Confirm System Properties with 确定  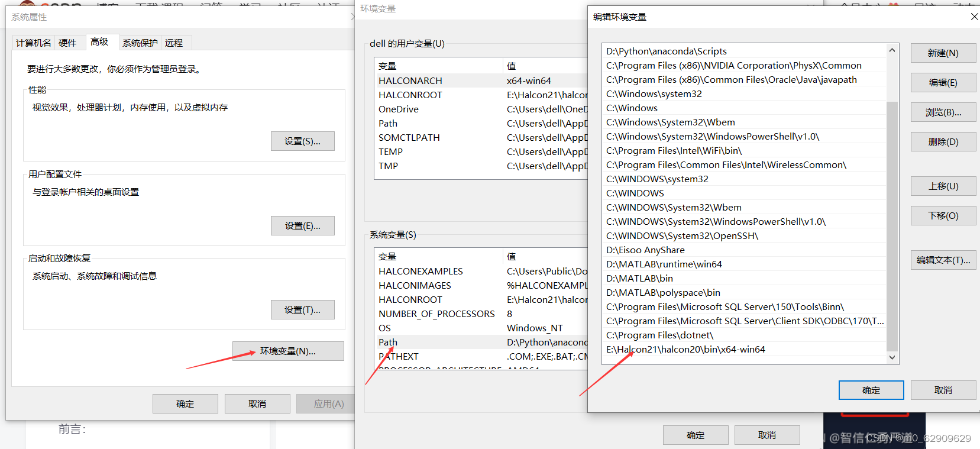pos(185,403)
